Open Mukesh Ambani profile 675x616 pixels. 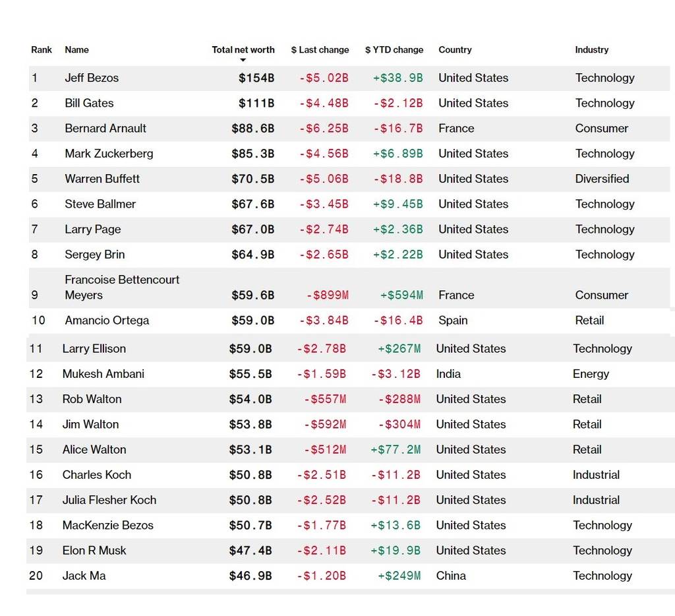pyautogui.click(x=103, y=374)
